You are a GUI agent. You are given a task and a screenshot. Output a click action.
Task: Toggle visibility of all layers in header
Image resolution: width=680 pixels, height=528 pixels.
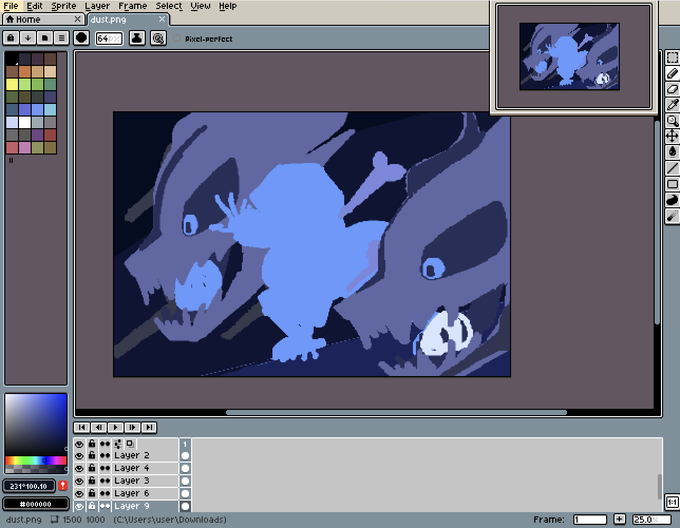79,444
